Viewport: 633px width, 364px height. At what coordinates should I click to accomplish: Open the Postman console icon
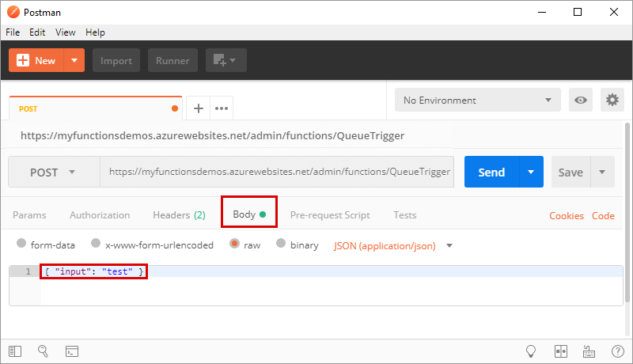pos(72,351)
